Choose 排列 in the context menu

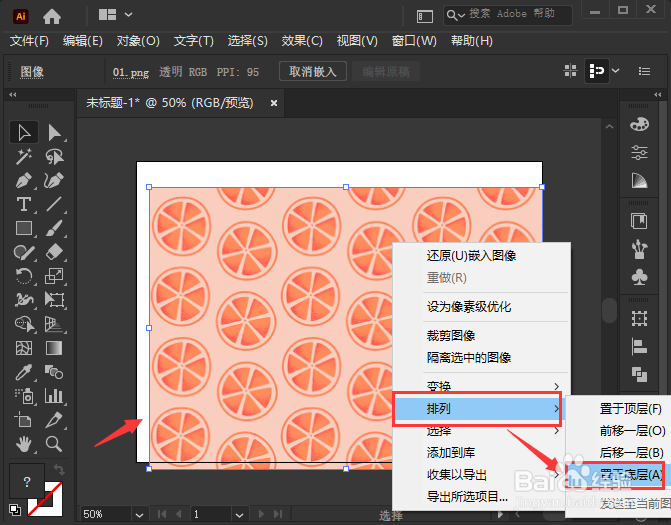[479, 409]
